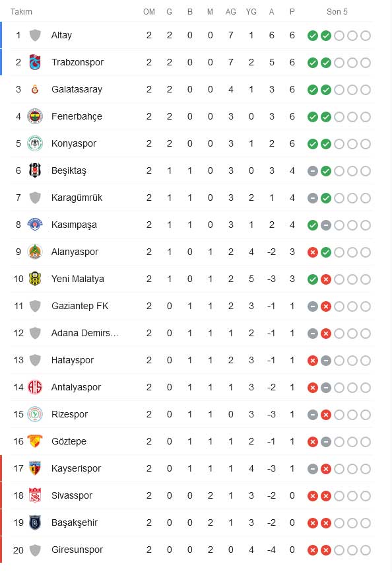The width and height of the screenshot is (392, 572).
Task: Sort the table by the P column
Action: [x=292, y=11]
